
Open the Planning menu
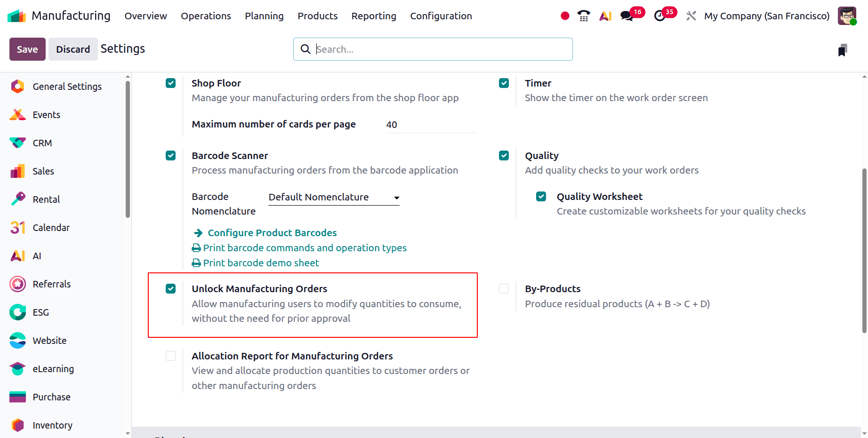tap(264, 16)
